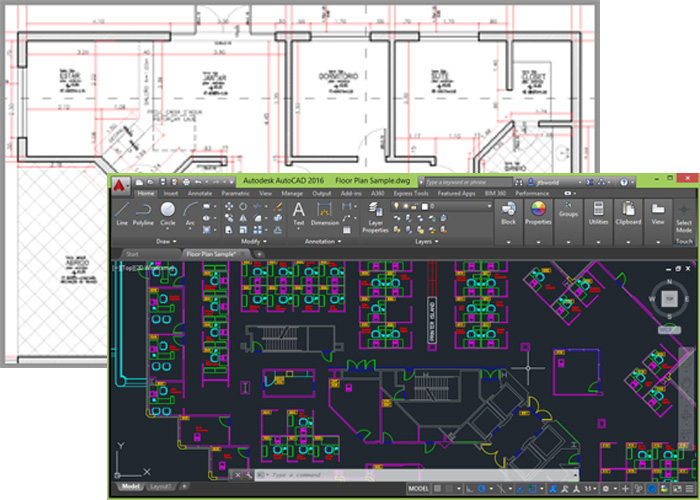The height and width of the screenshot is (500, 700).
Task: Click the Undo arrow in quick access toolbar
Action: click(x=198, y=182)
